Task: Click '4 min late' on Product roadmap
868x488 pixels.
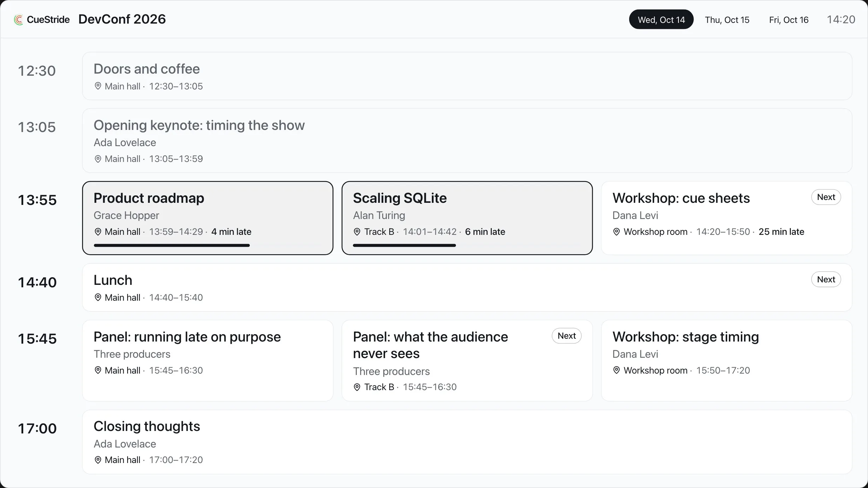Action: [x=231, y=232]
